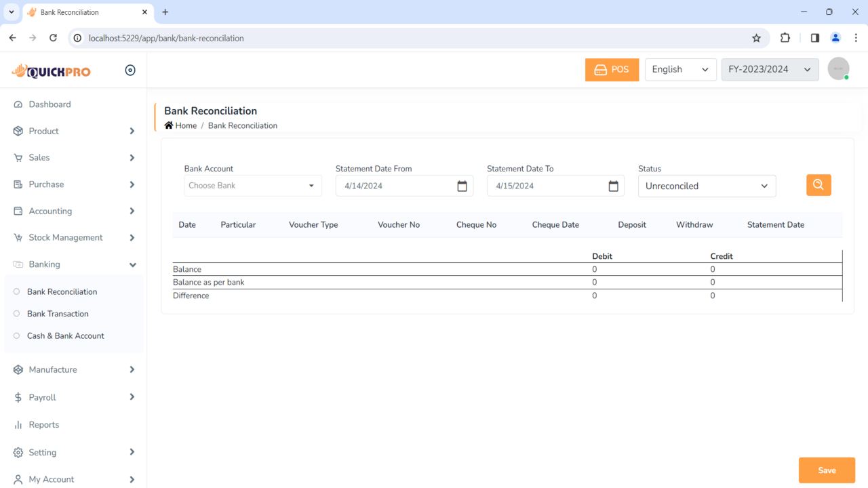Expand the Sales sidebar section
The image size is (868, 488).
pyautogui.click(x=37, y=157)
